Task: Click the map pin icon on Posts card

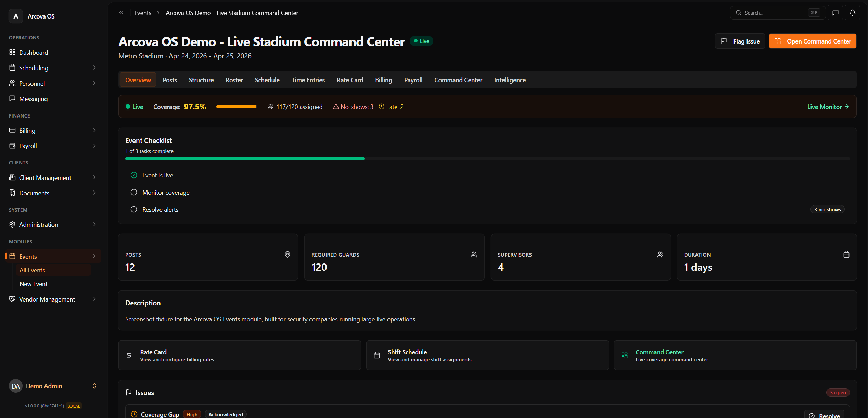Action: tap(288, 255)
